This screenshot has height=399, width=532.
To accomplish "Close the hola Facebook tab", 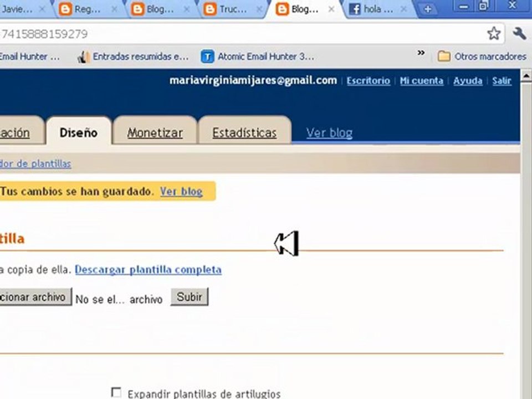I will pos(403,9).
